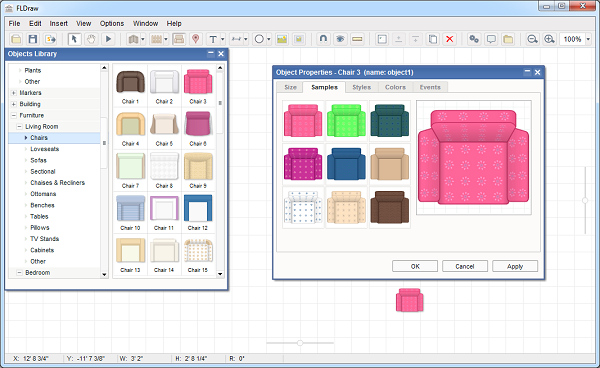Screen dimensions: 600x368
Task: Click the select-area square icon
Action: coord(382,39)
